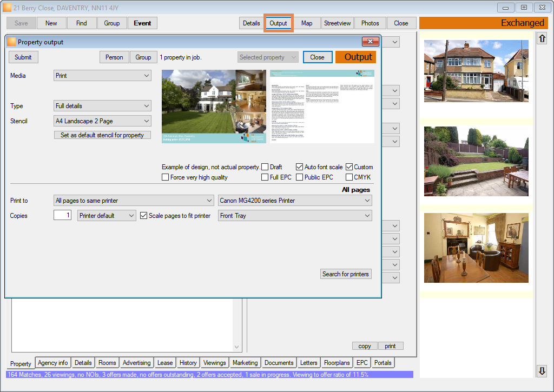The height and width of the screenshot is (392, 554).
Task: Open the Lease tab
Action: [165, 363]
